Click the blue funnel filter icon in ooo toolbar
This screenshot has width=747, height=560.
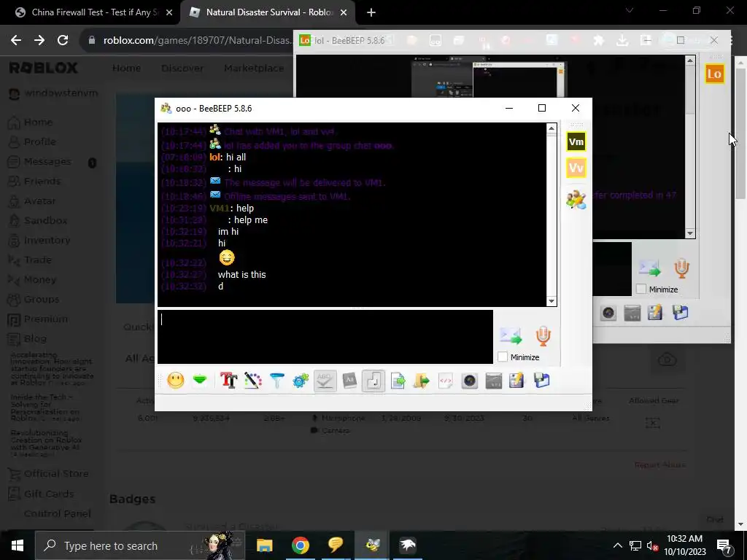pyautogui.click(x=276, y=381)
